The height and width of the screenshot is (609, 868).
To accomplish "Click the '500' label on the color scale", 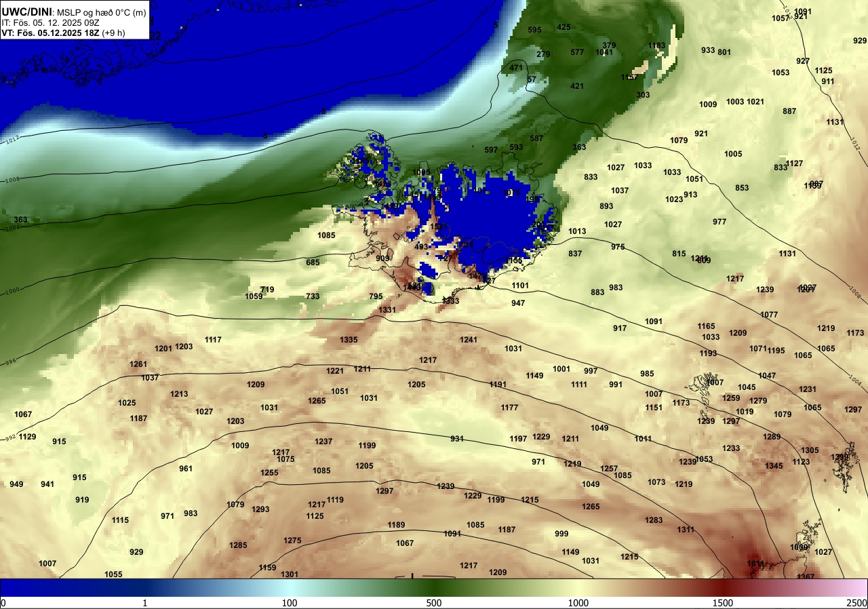I will pos(434,603).
